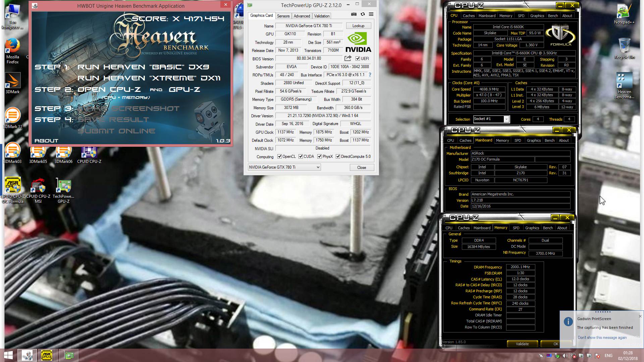This screenshot has width=644, height=362.
Task: Toggle the PhysX checkbox
Action: (320, 157)
